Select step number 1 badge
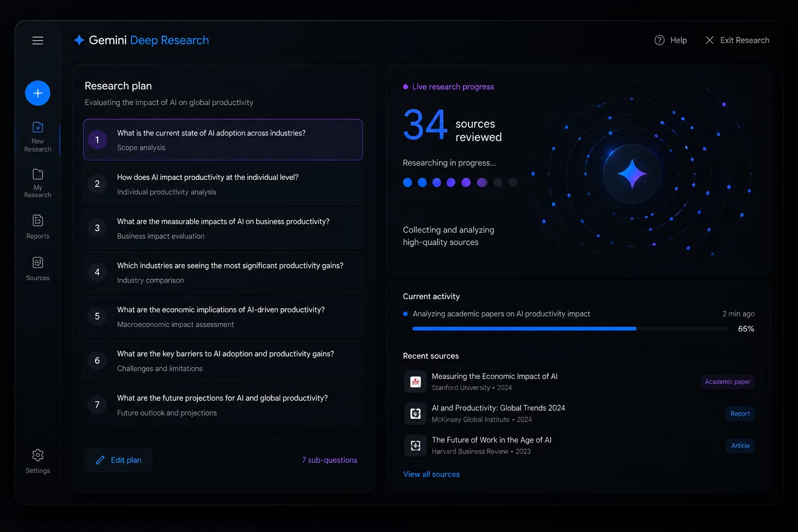This screenshot has height=532, width=798. point(97,140)
